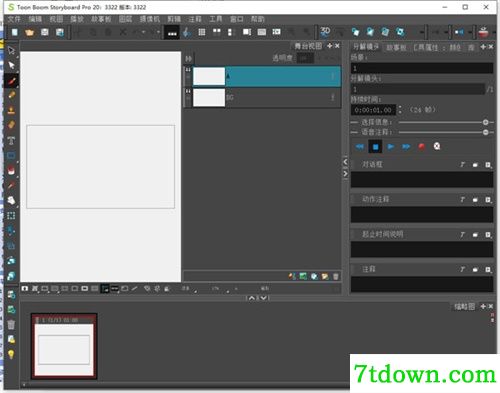The height and width of the screenshot is (393, 500).
Task: Adjust the duration stepper arrows
Action: click(x=400, y=110)
